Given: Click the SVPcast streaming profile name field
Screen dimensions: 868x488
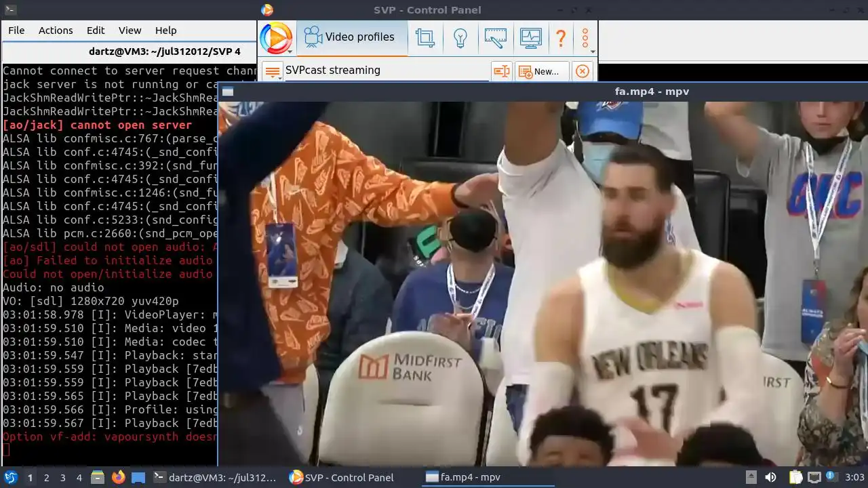Looking at the screenshot, I should pos(387,70).
